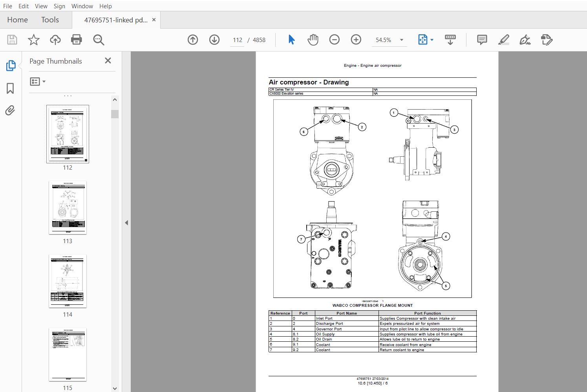
Task: Open the File menu
Action: pyautogui.click(x=7, y=6)
